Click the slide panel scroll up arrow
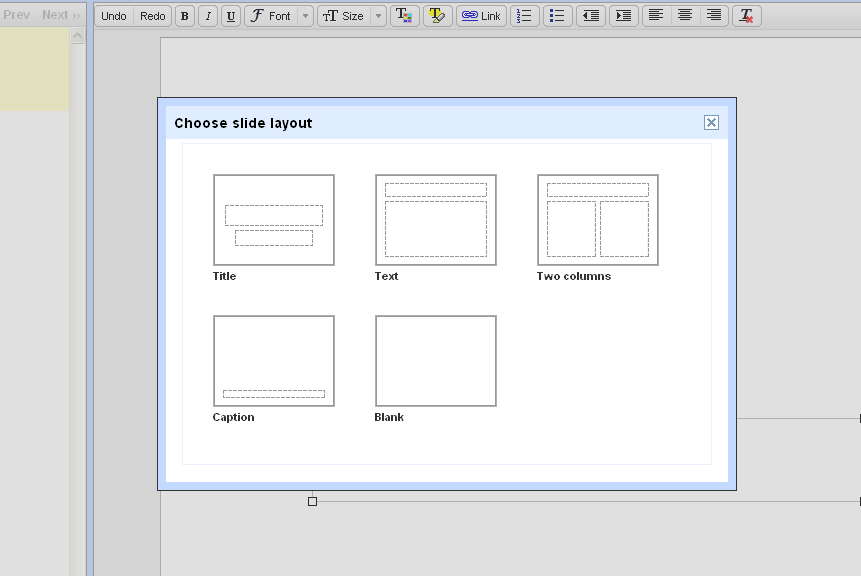This screenshot has height=576, width=861. click(77, 36)
